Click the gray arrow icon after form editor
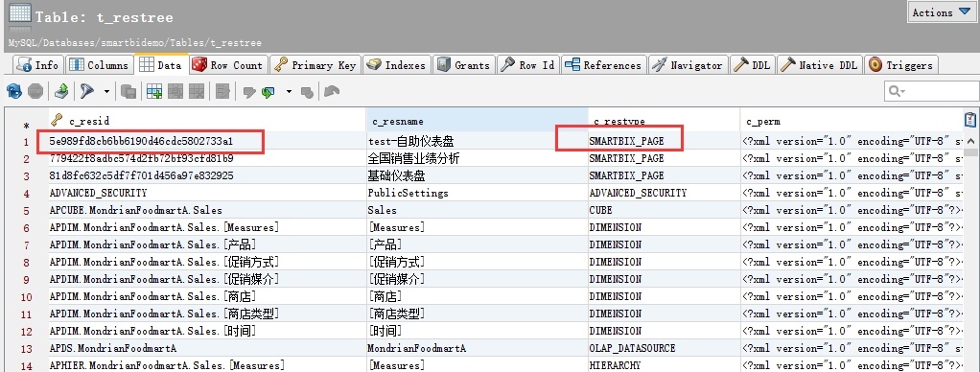980x372 pixels. pos(249,92)
